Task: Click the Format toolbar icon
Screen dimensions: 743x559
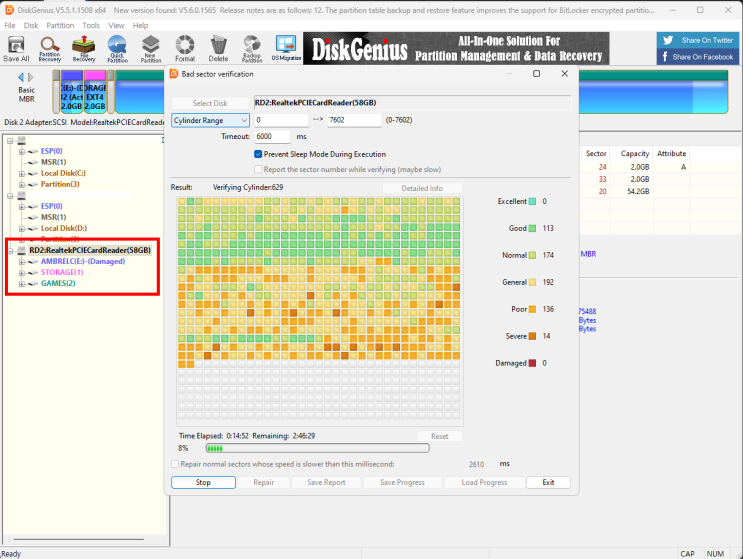Action: point(185,49)
